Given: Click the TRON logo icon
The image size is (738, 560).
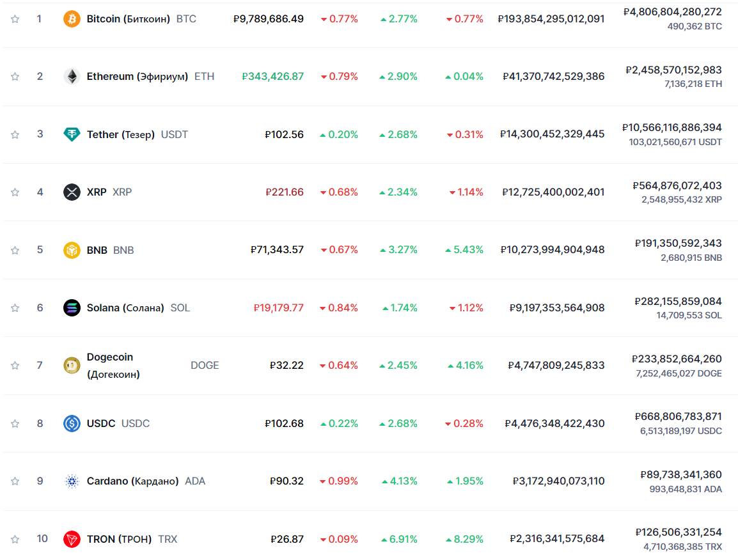Looking at the screenshot, I should coord(72,539).
